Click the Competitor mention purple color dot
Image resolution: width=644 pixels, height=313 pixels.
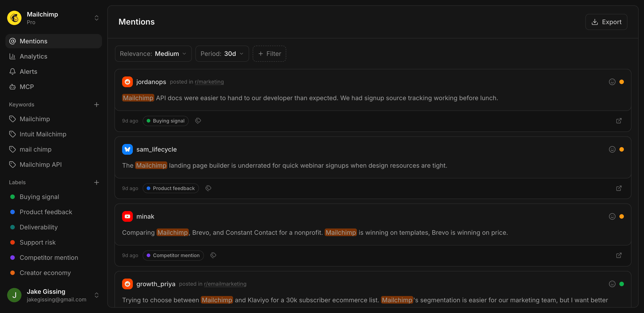13,258
